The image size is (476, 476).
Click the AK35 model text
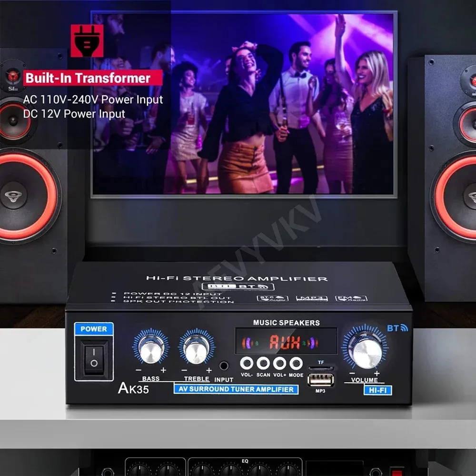133,388
